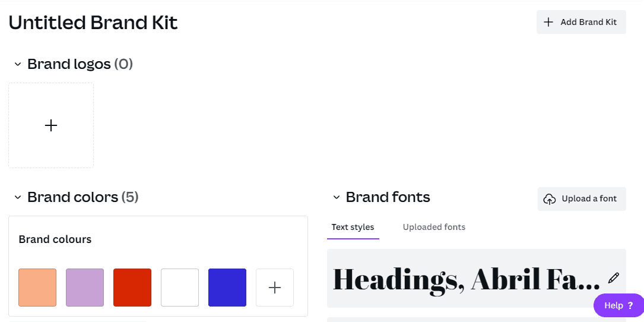Collapse the Brand colors section chevron
This screenshot has height=322, width=644.
(x=18, y=197)
